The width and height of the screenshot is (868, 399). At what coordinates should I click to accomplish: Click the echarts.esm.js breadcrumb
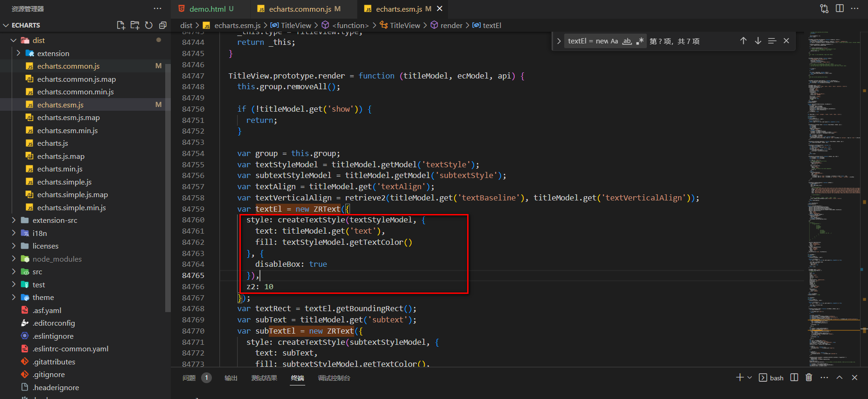pyautogui.click(x=232, y=25)
